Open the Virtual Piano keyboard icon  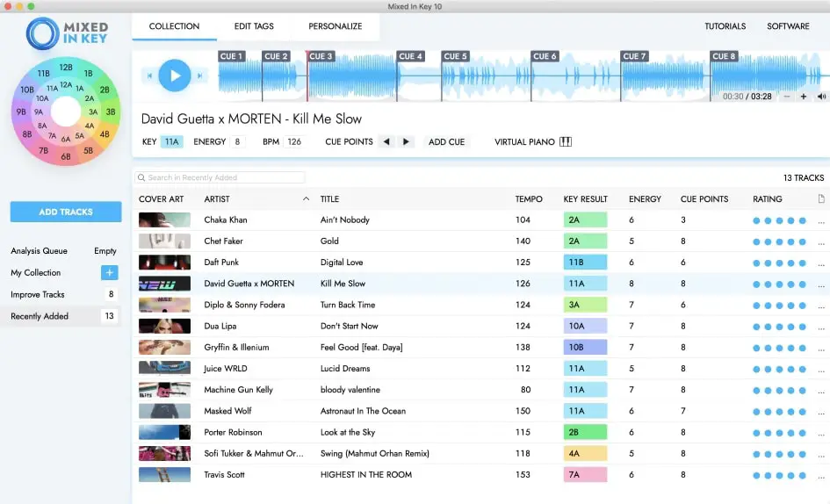(566, 142)
